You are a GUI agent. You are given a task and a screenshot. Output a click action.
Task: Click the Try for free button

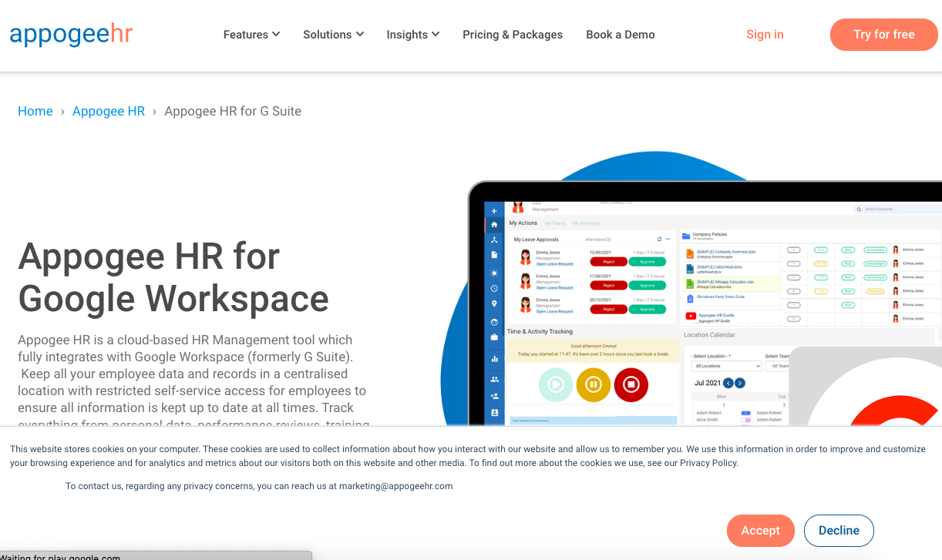click(x=884, y=35)
